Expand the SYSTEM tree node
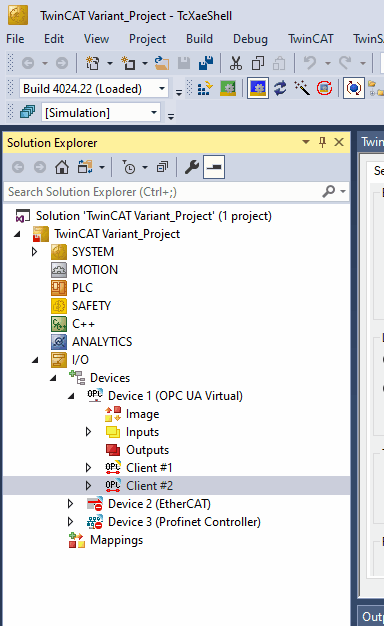This screenshot has width=384, height=626. (x=34, y=252)
